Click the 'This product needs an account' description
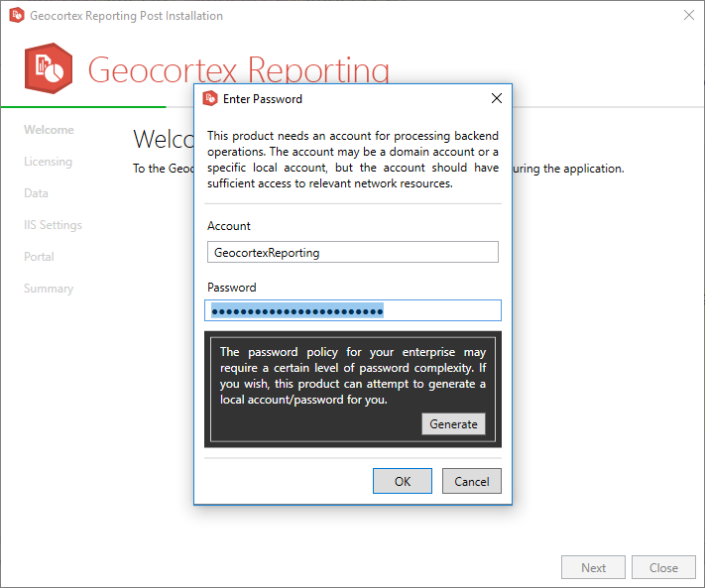705x588 pixels. click(353, 160)
